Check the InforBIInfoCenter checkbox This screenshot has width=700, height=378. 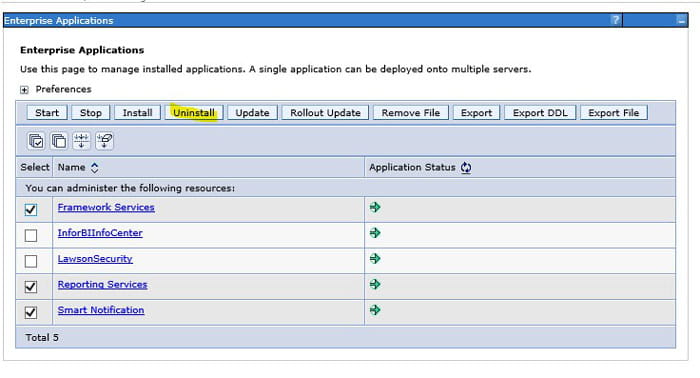point(31,235)
